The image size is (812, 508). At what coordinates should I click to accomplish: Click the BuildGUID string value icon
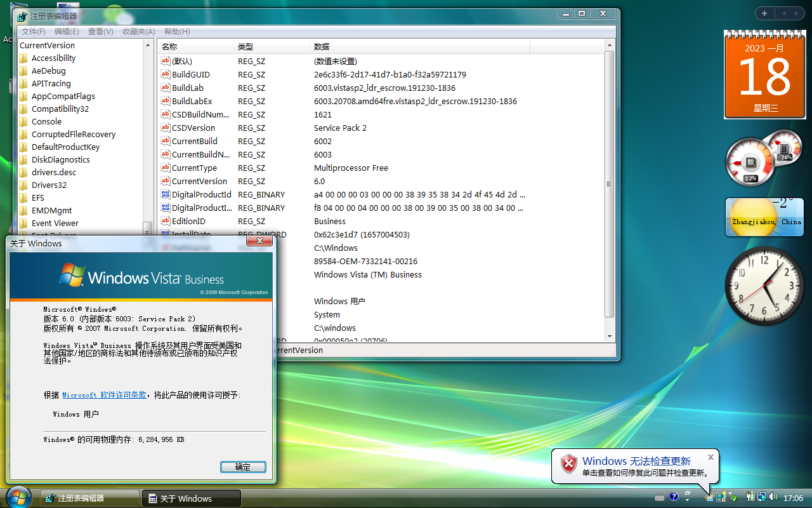point(166,74)
